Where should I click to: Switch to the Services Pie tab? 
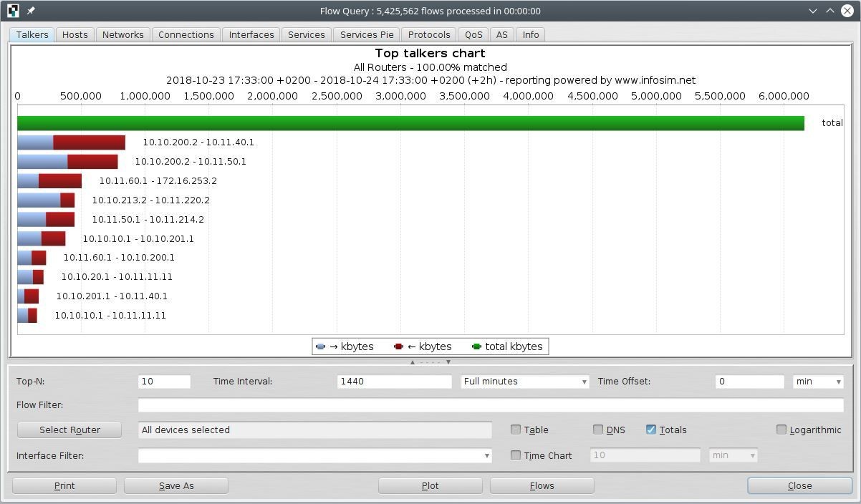coord(367,34)
